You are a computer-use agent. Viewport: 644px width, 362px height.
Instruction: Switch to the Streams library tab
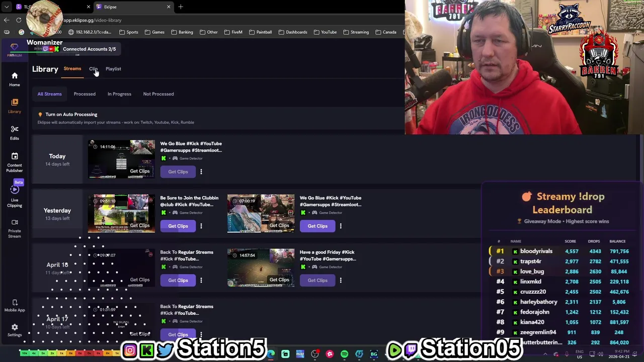(72, 69)
